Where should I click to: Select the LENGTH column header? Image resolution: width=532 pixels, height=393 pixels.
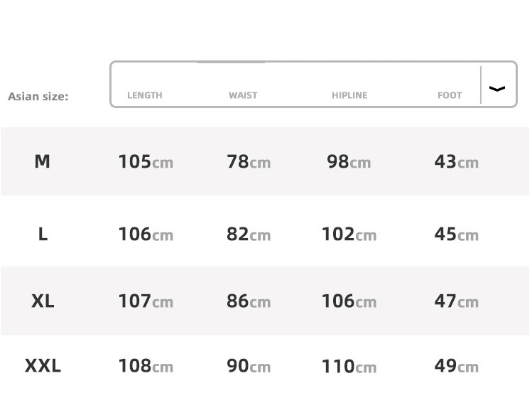[x=144, y=95]
